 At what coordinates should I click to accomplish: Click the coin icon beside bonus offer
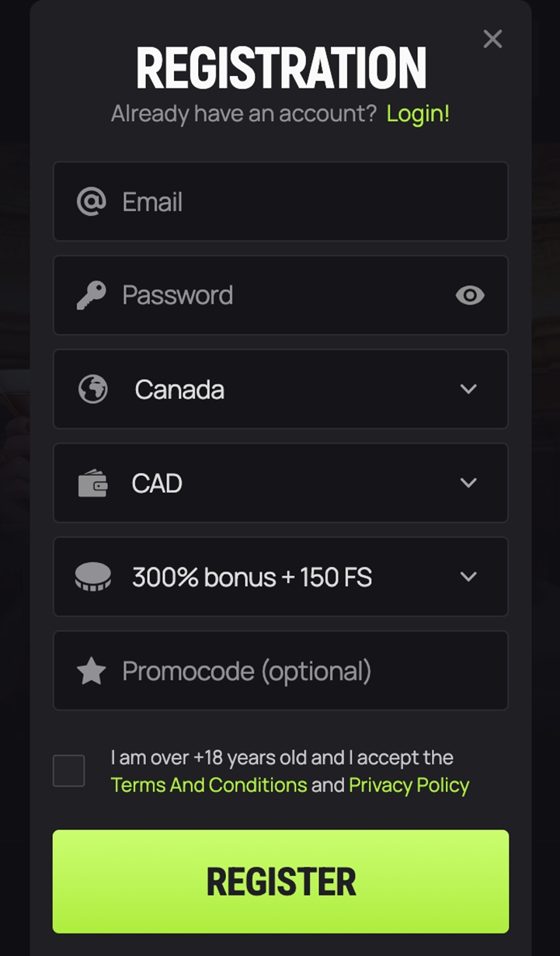pos(93,577)
